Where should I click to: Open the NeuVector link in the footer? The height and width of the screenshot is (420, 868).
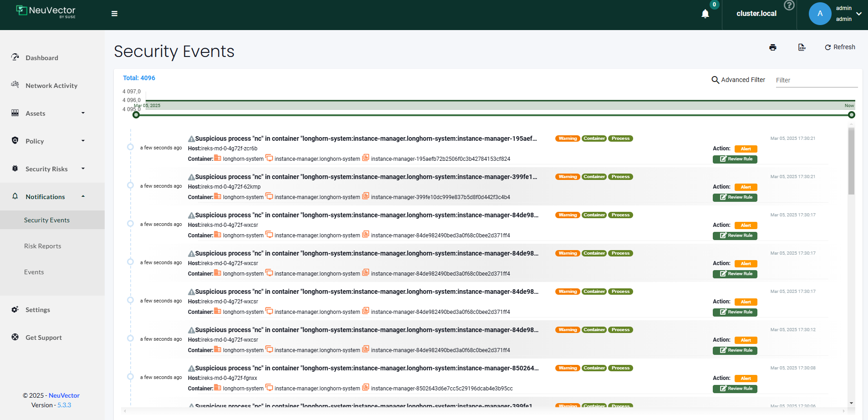point(64,395)
